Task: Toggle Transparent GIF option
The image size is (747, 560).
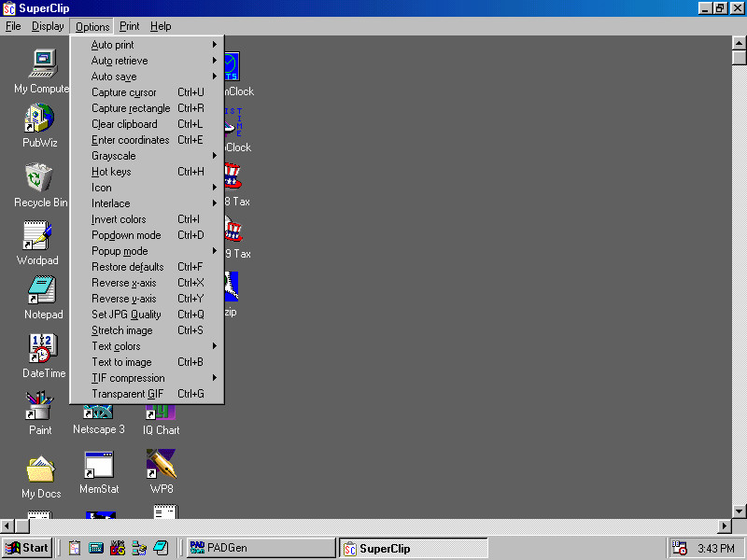Action: [x=147, y=394]
